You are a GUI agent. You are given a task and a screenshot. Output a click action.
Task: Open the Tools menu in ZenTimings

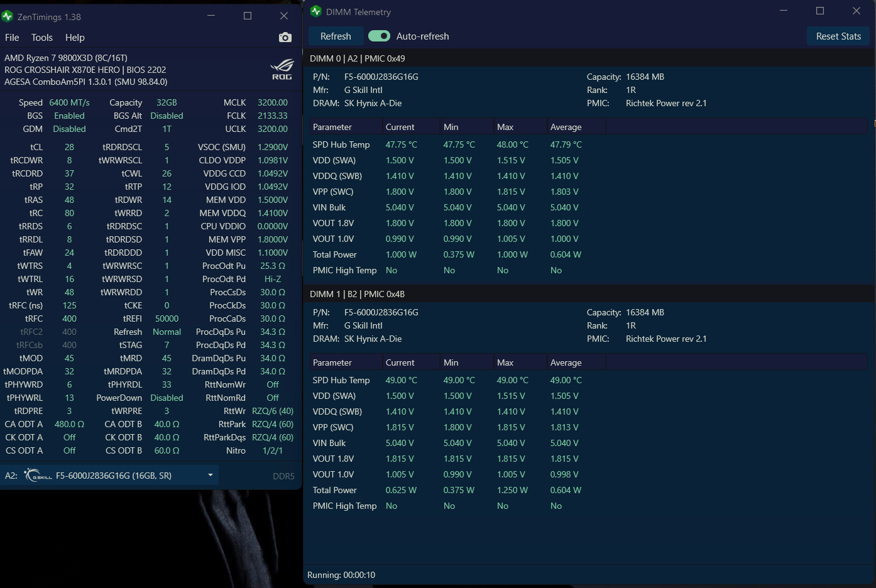coord(42,38)
